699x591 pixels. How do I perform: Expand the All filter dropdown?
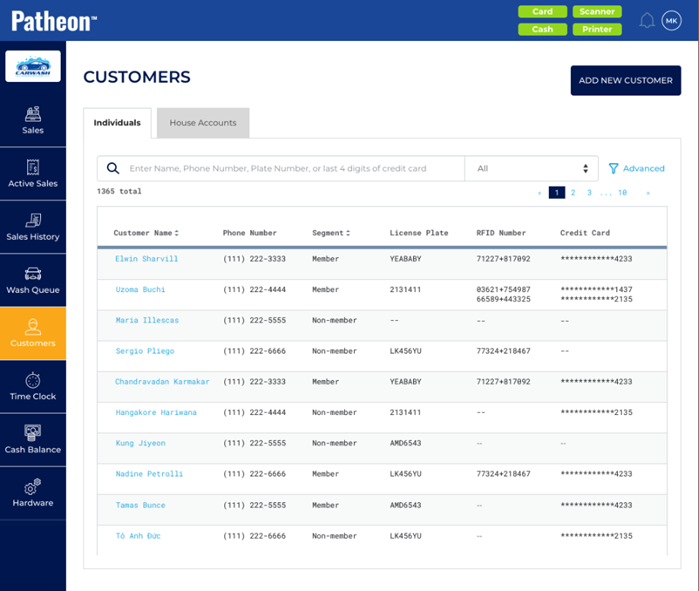(x=532, y=169)
